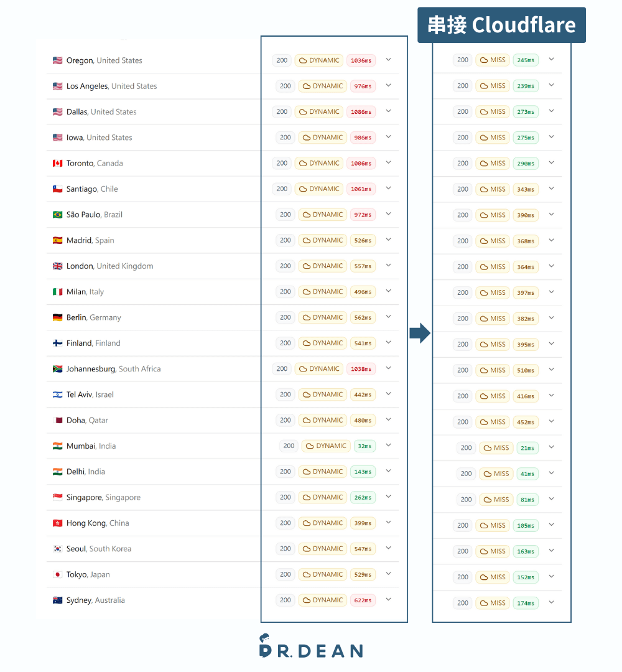Click the 串接 Cloudflare header label
Viewport: 622px width, 672px height.
pyautogui.click(x=501, y=26)
